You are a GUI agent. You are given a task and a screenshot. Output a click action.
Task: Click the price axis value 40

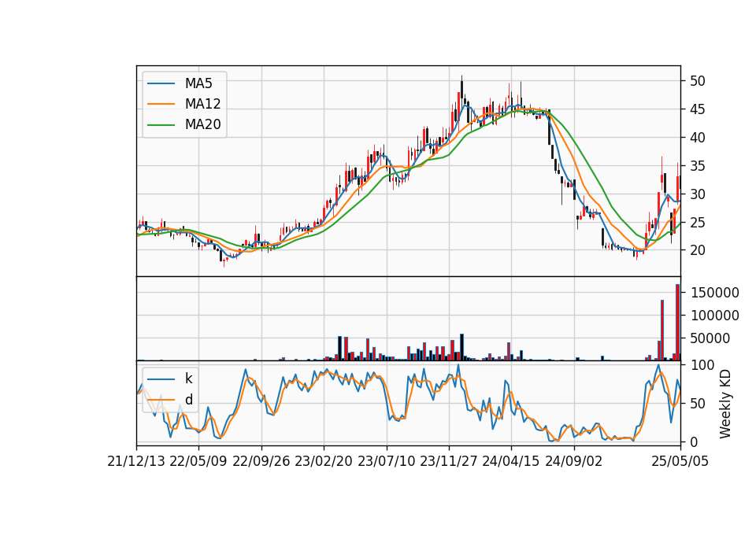point(697,138)
